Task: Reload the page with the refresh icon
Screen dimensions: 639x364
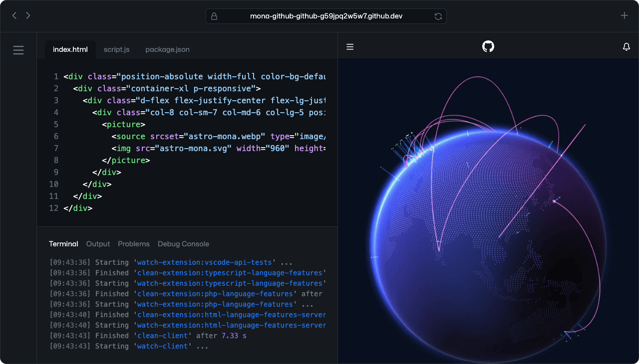Action: (x=438, y=16)
